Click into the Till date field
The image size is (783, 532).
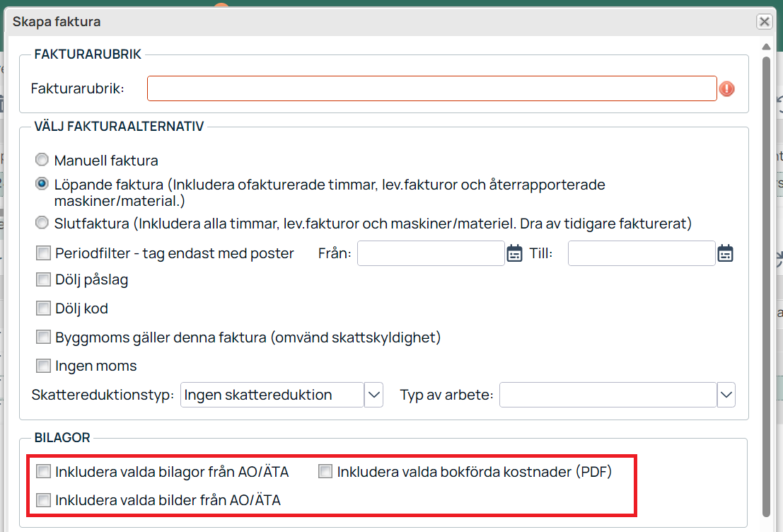641,253
